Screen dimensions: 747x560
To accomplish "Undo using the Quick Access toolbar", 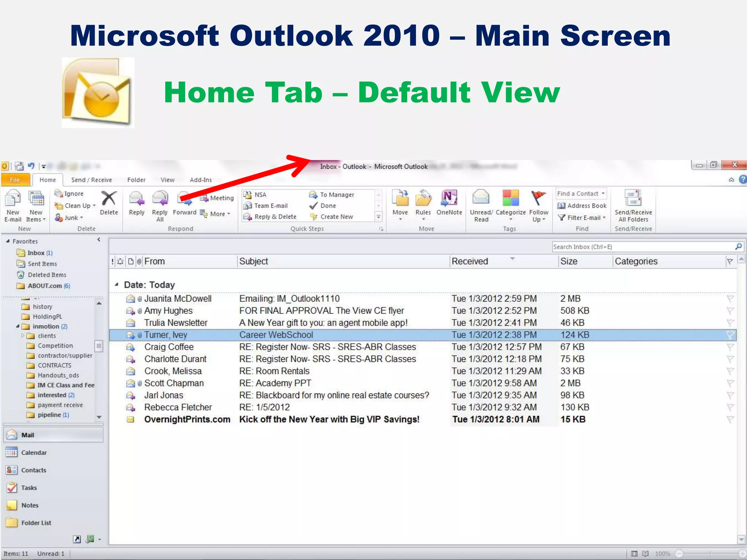I will (31, 166).
